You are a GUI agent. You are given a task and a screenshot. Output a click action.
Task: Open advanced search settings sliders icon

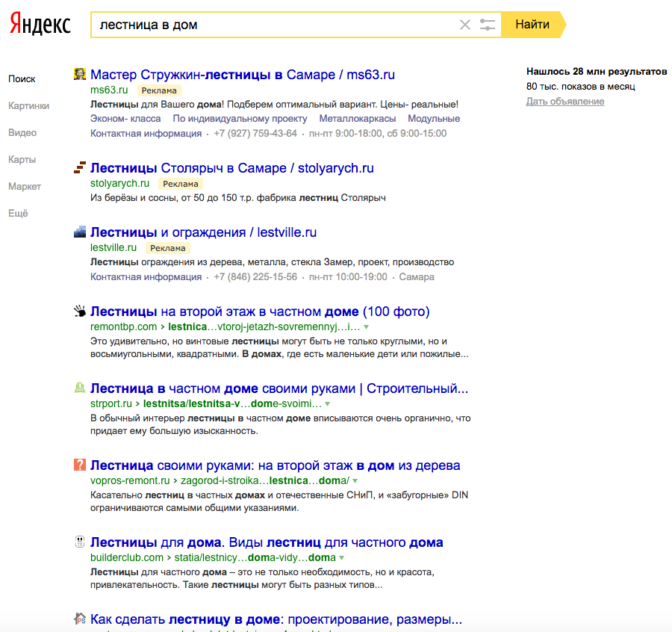(488, 25)
